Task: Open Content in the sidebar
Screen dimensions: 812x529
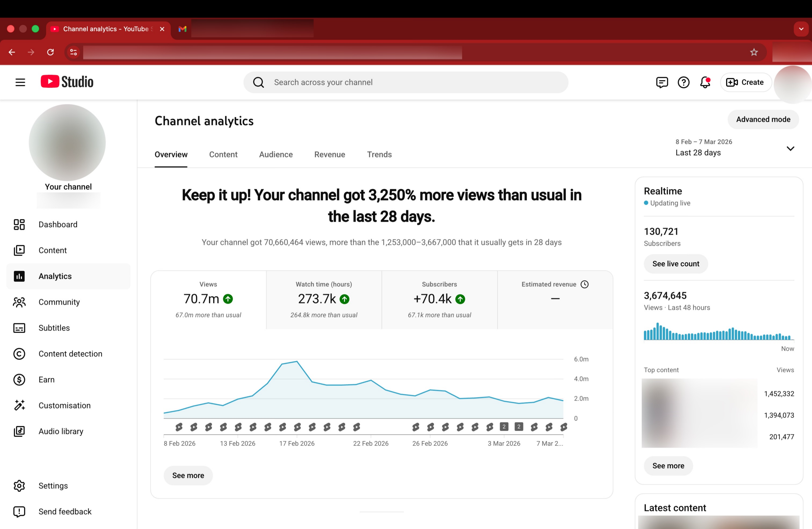Action: tap(68, 250)
